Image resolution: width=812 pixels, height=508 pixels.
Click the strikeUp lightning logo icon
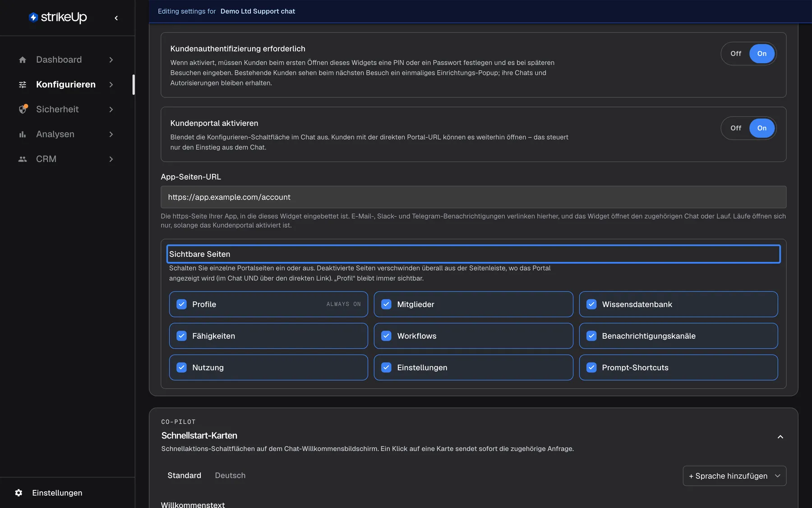tap(33, 17)
